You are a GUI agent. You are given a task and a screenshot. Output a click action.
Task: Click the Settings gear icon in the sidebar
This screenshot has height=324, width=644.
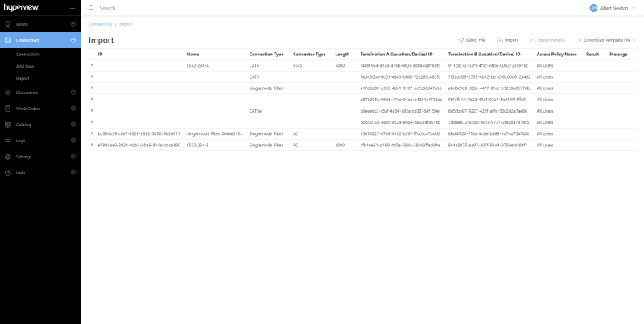pyautogui.click(x=7, y=157)
